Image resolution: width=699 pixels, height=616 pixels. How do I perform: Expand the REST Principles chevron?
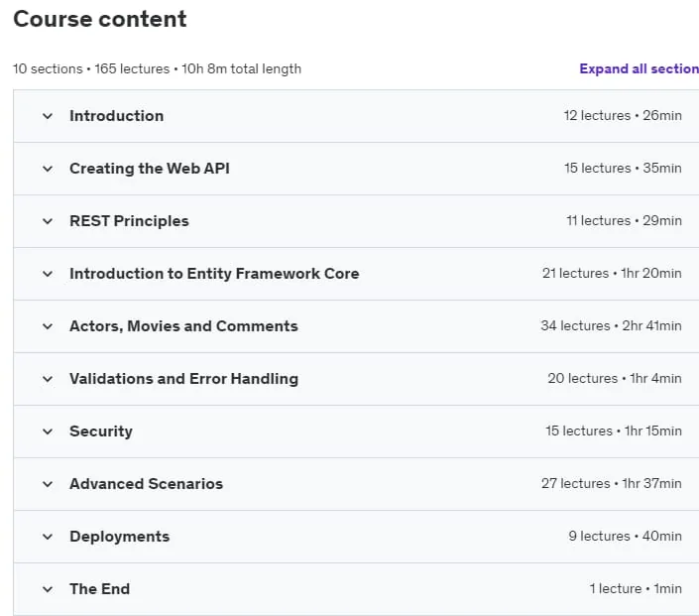(x=48, y=221)
